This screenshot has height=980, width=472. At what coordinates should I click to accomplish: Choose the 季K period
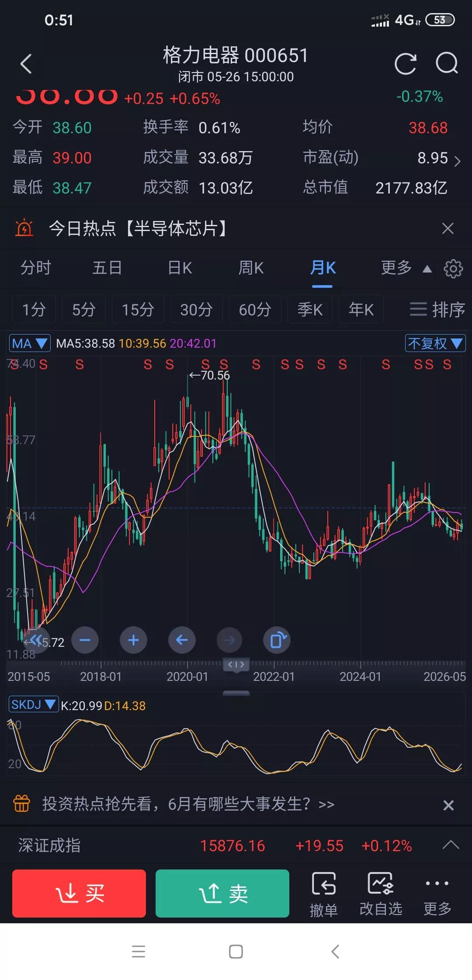point(310,309)
